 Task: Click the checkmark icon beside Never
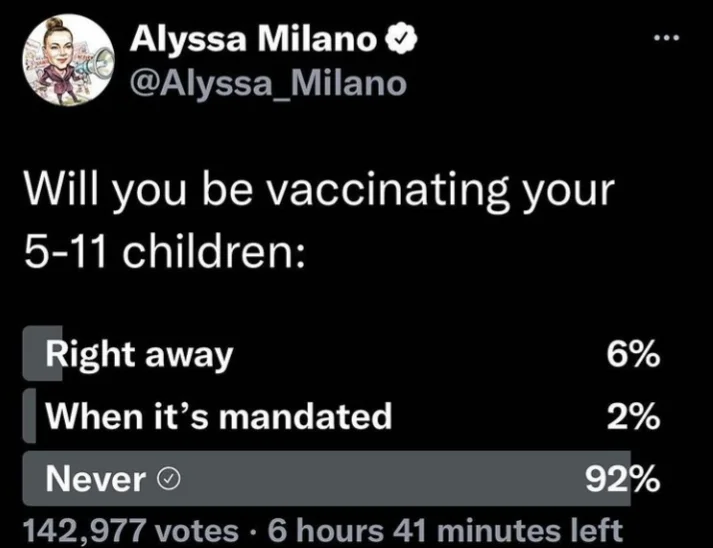[x=170, y=480]
